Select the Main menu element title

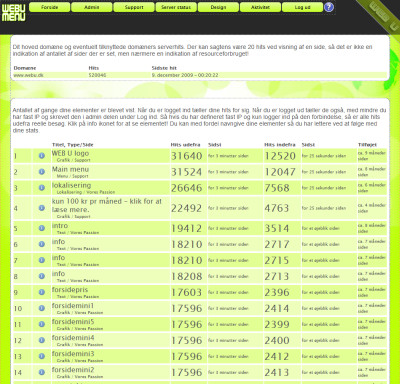(70, 169)
